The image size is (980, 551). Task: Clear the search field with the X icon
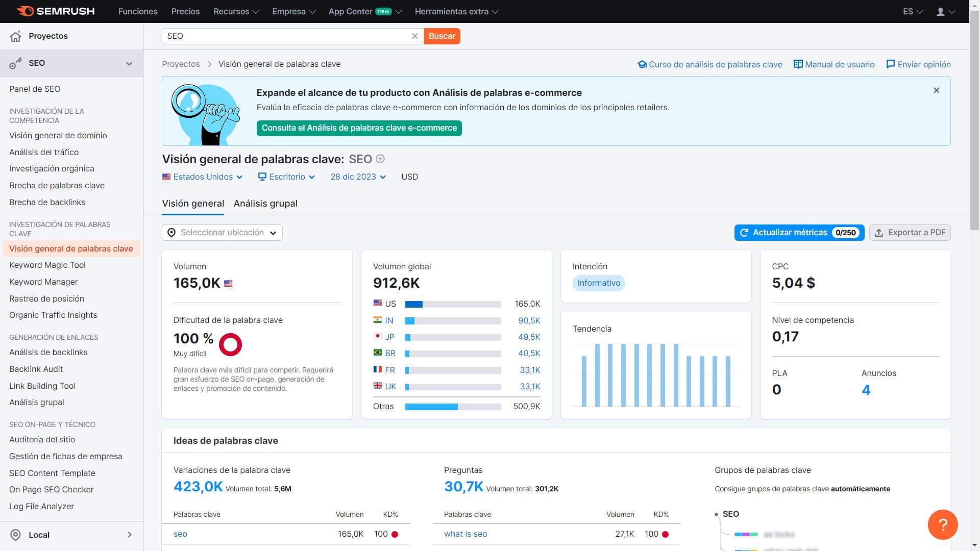(415, 36)
